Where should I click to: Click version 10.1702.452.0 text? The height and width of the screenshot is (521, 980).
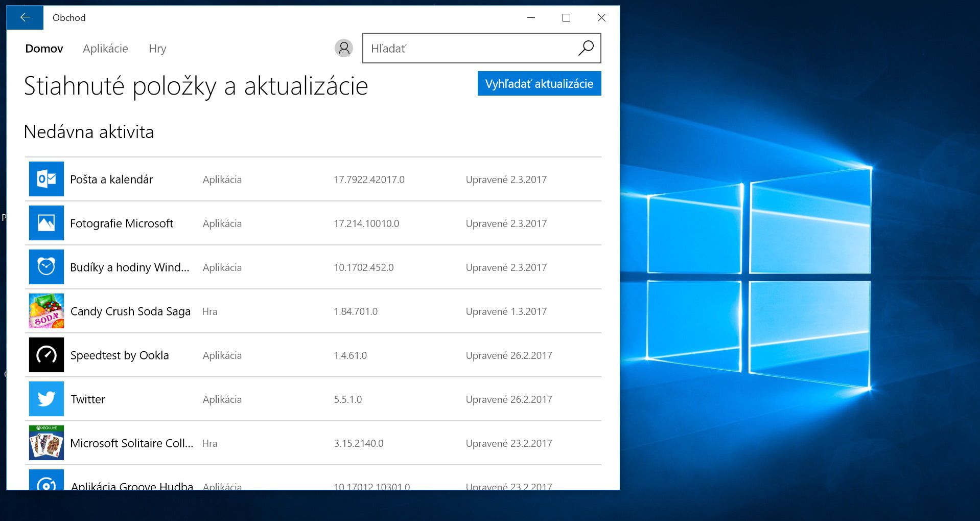tap(364, 267)
